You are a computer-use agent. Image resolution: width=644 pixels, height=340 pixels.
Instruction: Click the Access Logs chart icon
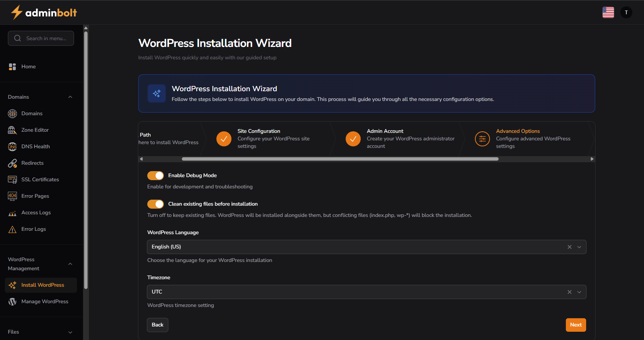[x=12, y=213]
